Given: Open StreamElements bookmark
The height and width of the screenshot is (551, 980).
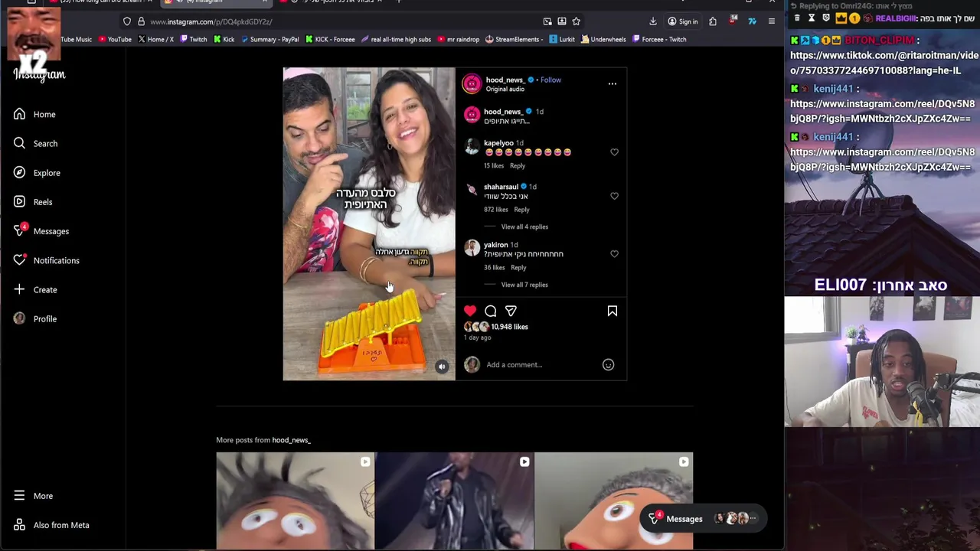Looking at the screenshot, I should tap(514, 39).
